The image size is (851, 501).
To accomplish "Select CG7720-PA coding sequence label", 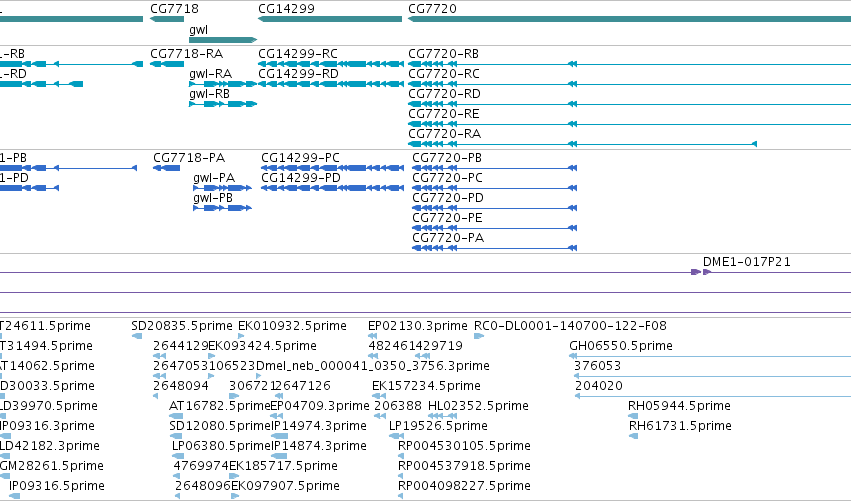I will point(448,238).
